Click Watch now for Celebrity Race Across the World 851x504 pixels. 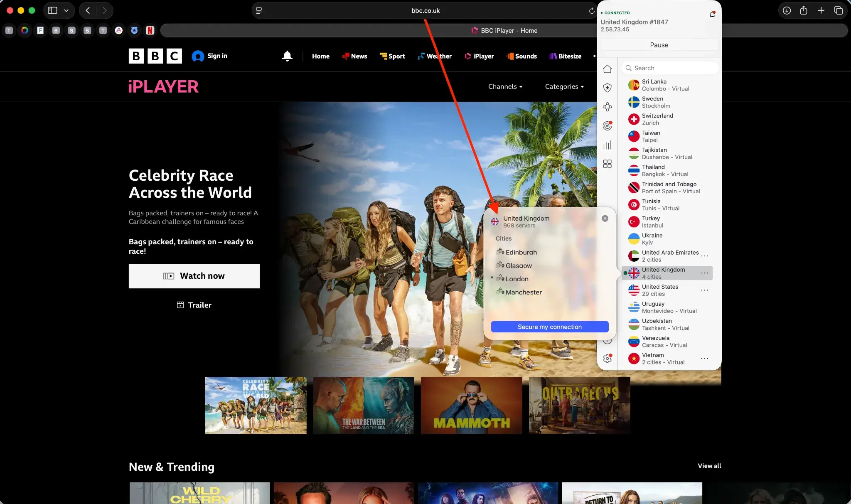[x=194, y=276]
